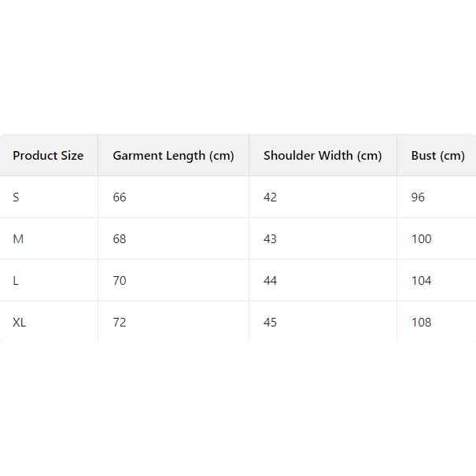Click garment length value 70

point(120,281)
